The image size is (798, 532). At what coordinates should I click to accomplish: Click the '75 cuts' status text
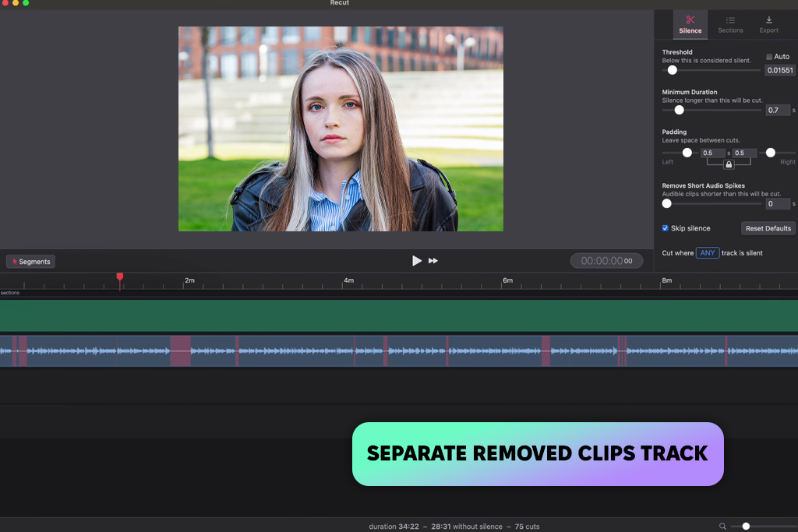click(527, 527)
